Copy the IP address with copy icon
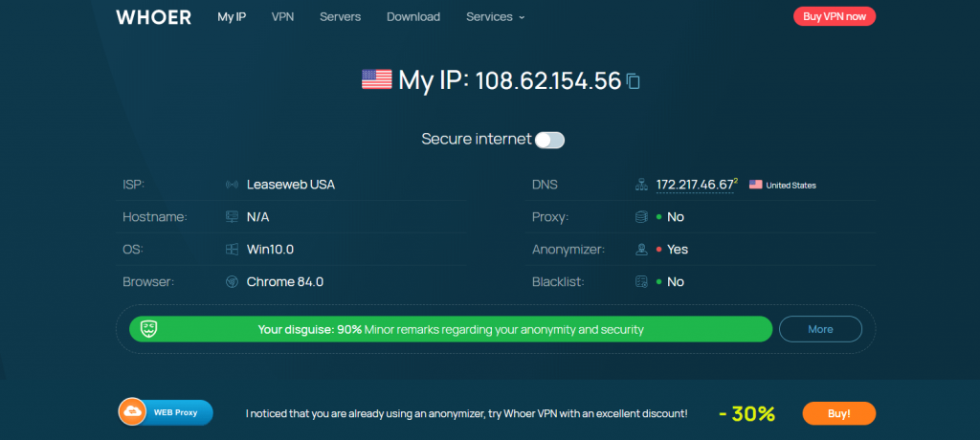Image resolution: width=980 pixels, height=440 pixels. coord(634,81)
